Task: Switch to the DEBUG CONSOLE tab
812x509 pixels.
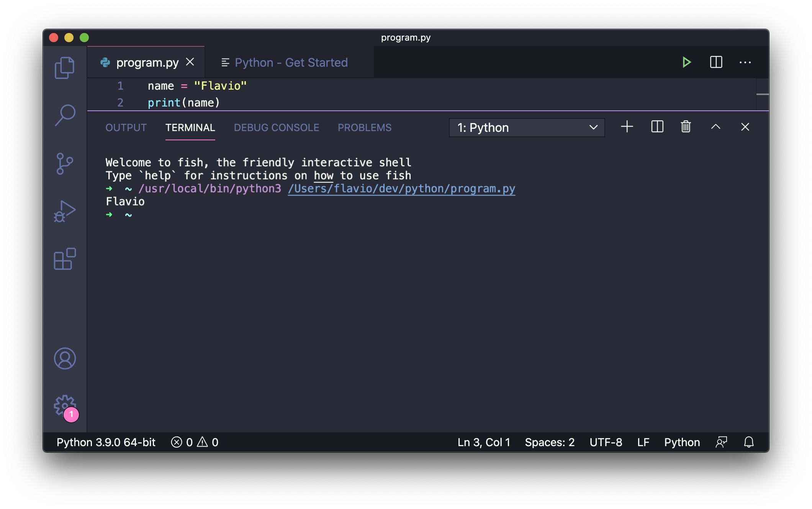Action: [277, 128]
